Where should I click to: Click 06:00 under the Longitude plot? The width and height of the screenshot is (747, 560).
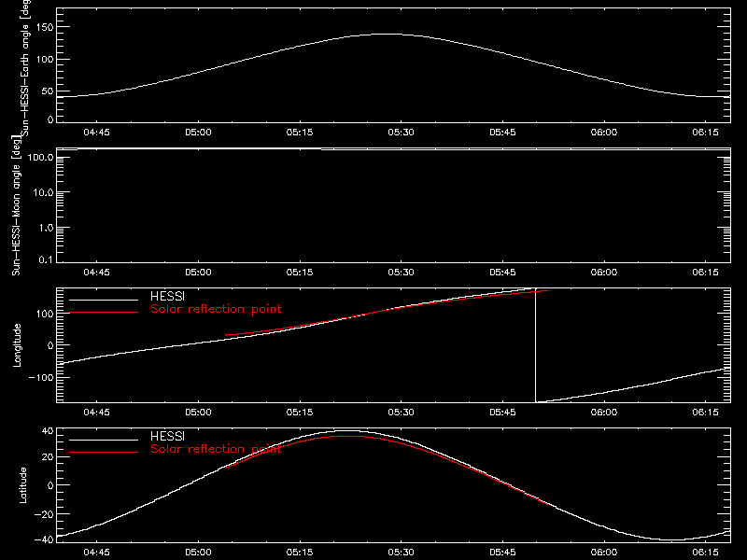pyautogui.click(x=604, y=413)
